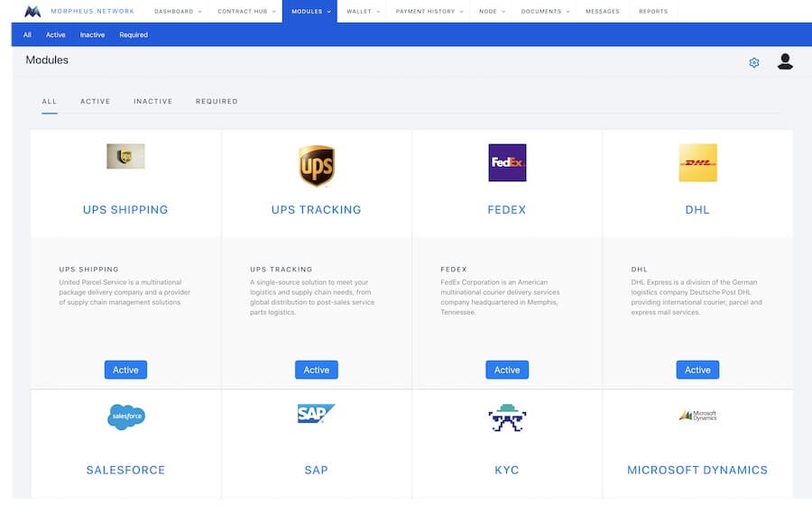Expand the Dashboard dropdown menu
812x513 pixels.
(x=178, y=12)
